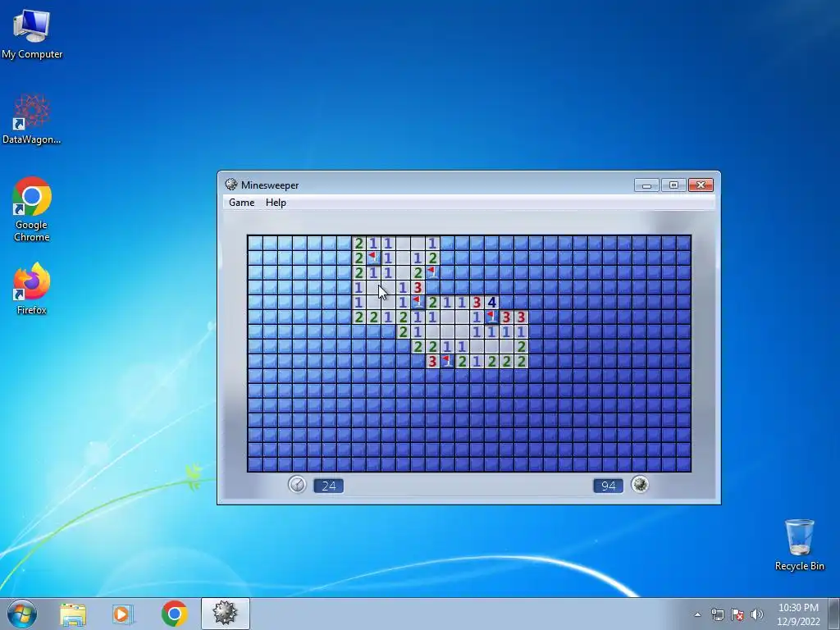Viewport: 840px width, 630px height.
Task: Show hidden system tray icons
Action: point(697,614)
